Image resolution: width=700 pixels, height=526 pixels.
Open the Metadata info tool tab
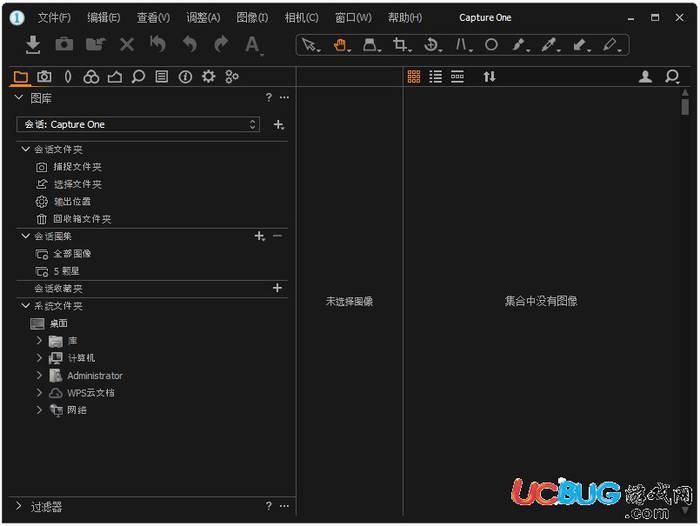tap(185, 77)
